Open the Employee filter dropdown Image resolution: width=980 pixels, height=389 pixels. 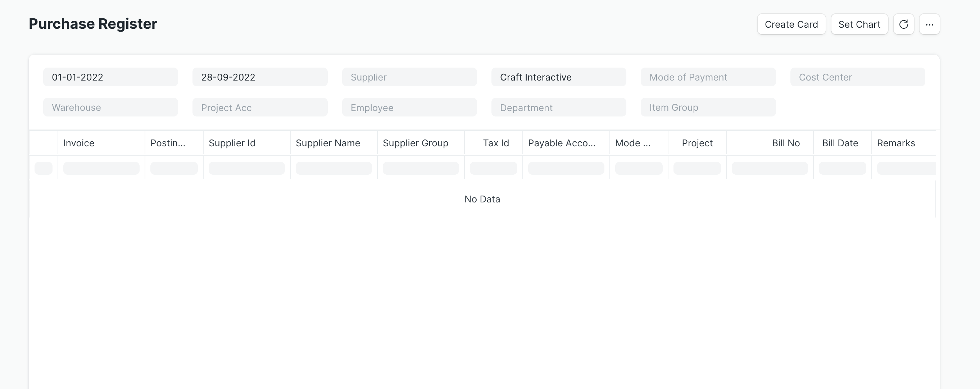coord(409,107)
